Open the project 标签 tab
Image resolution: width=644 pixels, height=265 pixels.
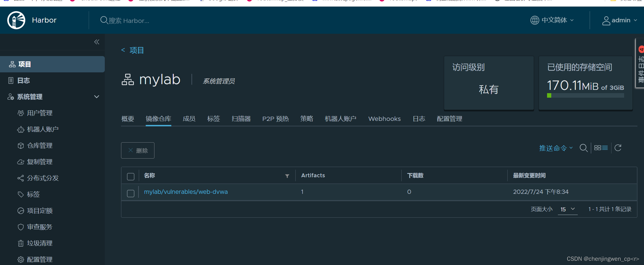[213, 119]
